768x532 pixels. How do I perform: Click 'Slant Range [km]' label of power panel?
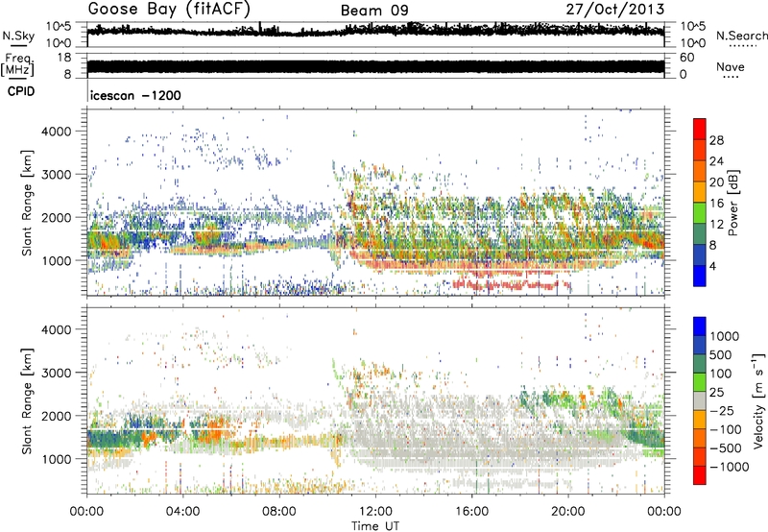tap(27, 203)
